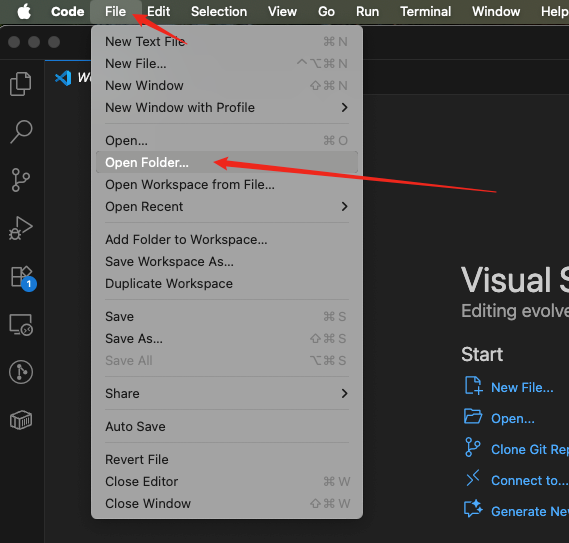569x543 pixels.
Task: Click the Connect to remote icon
Action: (x=473, y=478)
